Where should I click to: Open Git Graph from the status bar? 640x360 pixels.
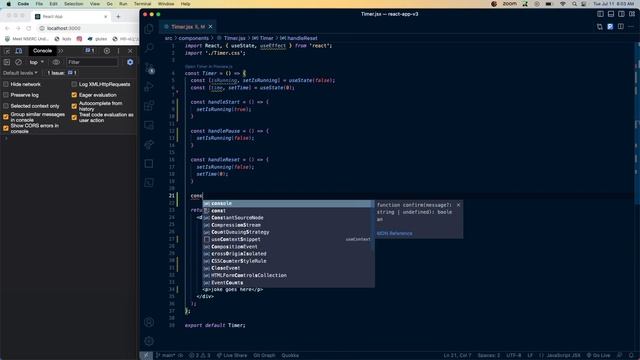pos(264,356)
